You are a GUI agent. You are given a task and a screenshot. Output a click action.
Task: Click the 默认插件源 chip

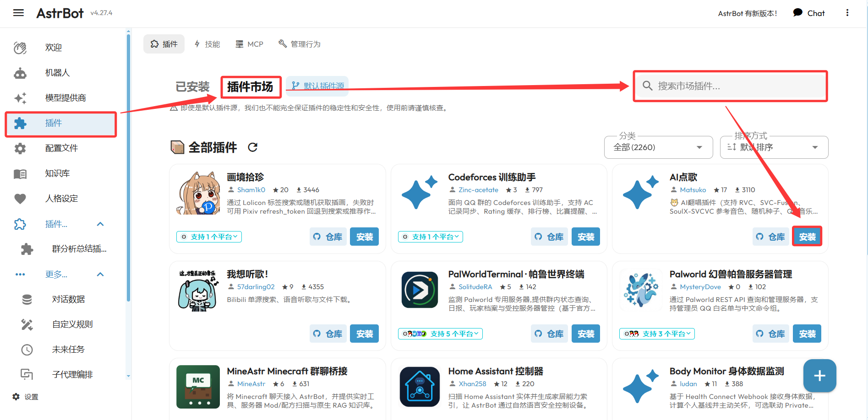pyautogui.click(x=317, y=86)
